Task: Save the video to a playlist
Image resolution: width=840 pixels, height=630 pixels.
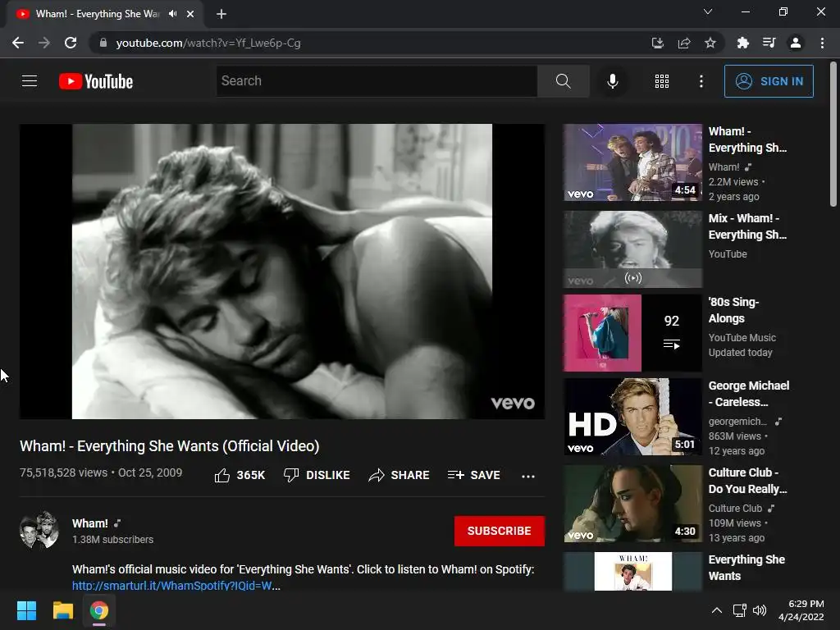Action: (x=473, y=475)
